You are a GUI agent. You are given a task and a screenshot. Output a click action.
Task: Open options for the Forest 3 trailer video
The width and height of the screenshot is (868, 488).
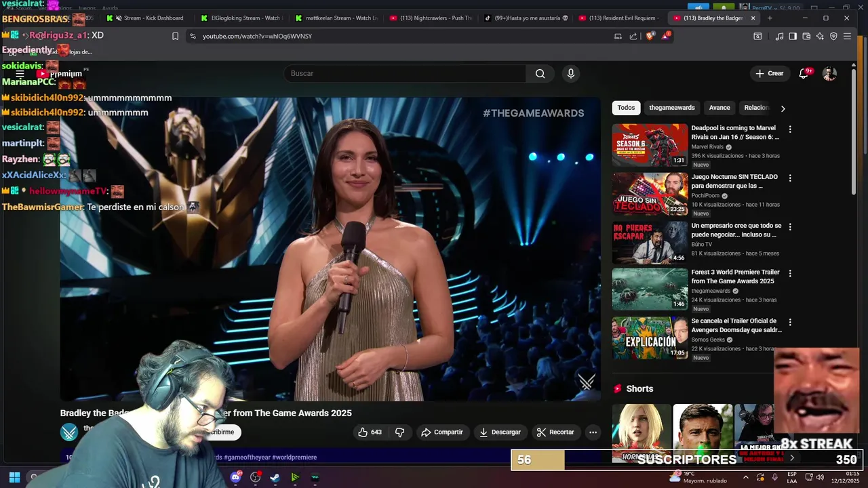tap(789, 273)
